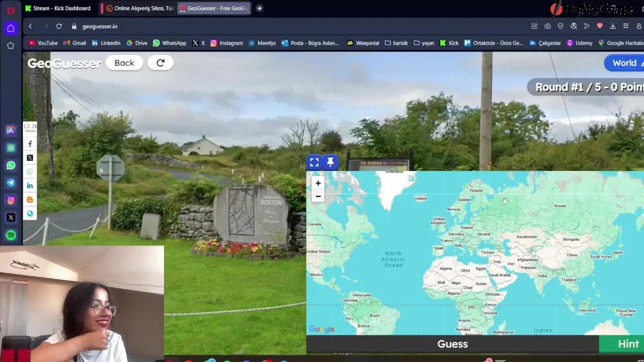Open the Instagram bookmark
Image resolution: width=644 pixels, height=362 pixels.
pyautogui.click(x=226, y=43)
